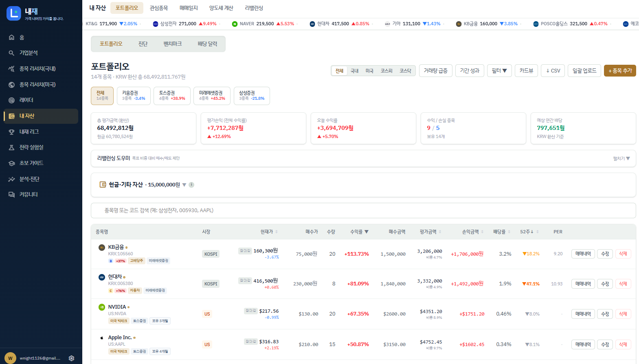This screenshot has width=639, height=364.
Task: Select the 토스증권 broker chip
Action: [172, 96]
